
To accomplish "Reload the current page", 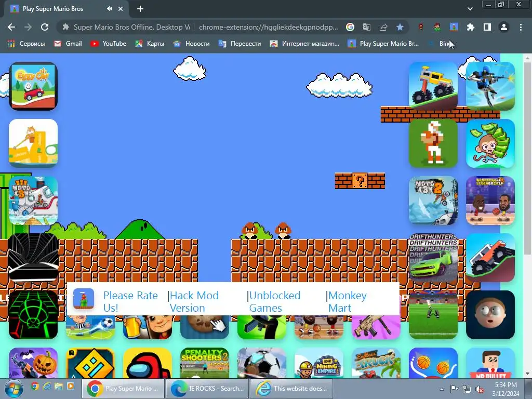I will [45, 27].
